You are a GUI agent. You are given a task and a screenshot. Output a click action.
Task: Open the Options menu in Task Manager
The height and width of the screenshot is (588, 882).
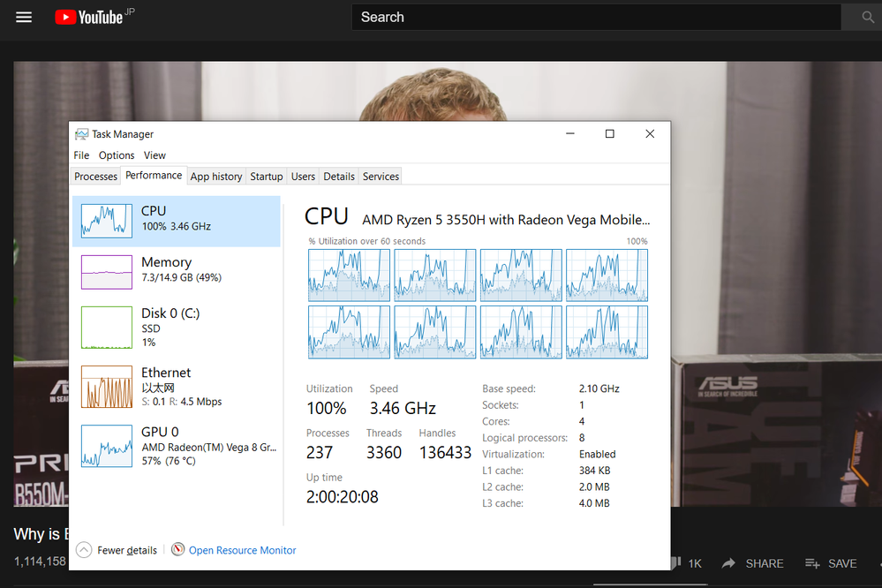coord(117,155)
